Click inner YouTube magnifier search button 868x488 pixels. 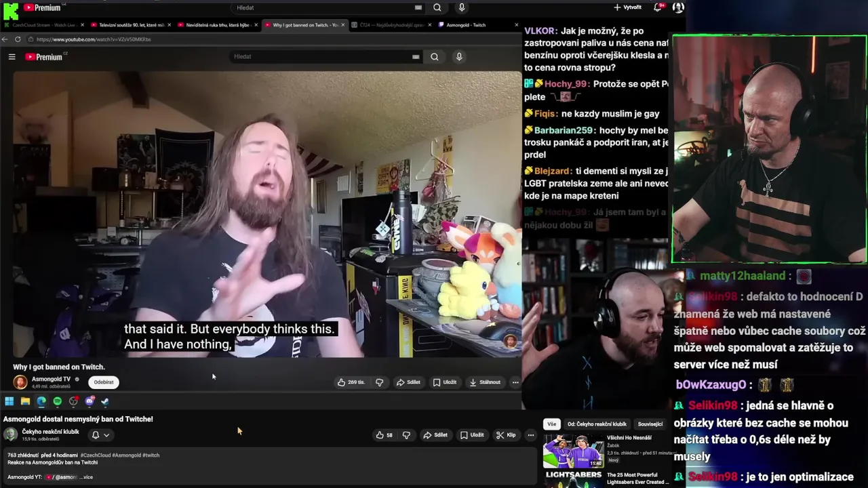pyautogui.click(x=435, y=57)
